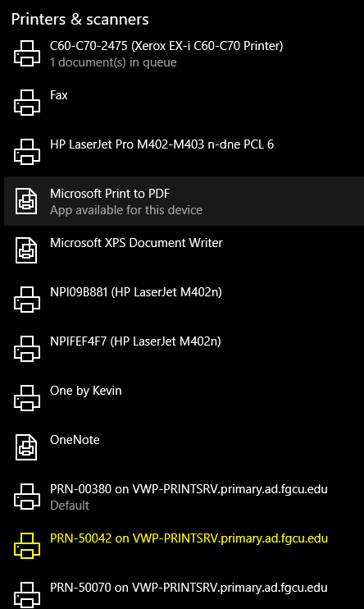Screen dimensions: 364x609
Task: Click the NPI09B881 printer icon
Action: (x=27, y=300)
